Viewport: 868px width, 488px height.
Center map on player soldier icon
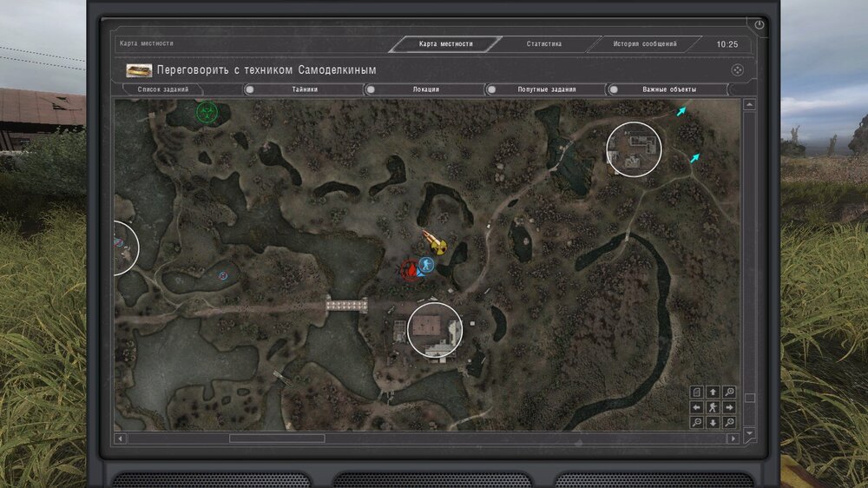click(x=713, y=407)
